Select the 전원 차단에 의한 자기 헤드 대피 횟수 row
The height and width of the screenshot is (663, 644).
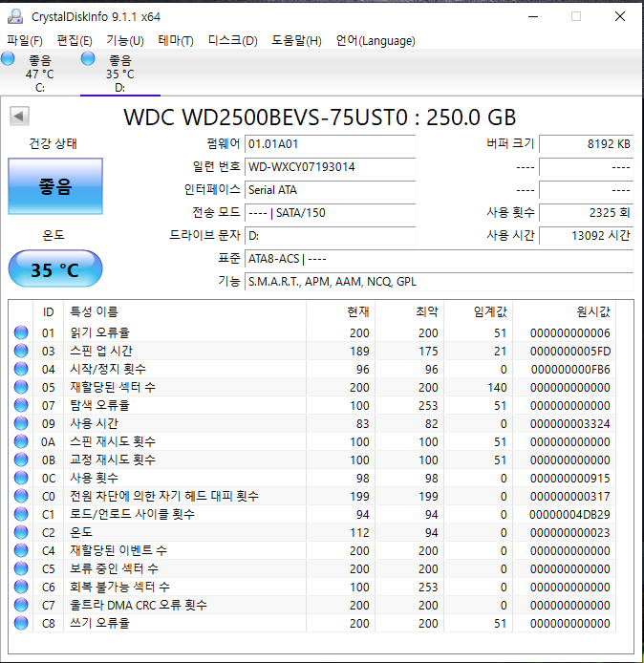[312, 497]
